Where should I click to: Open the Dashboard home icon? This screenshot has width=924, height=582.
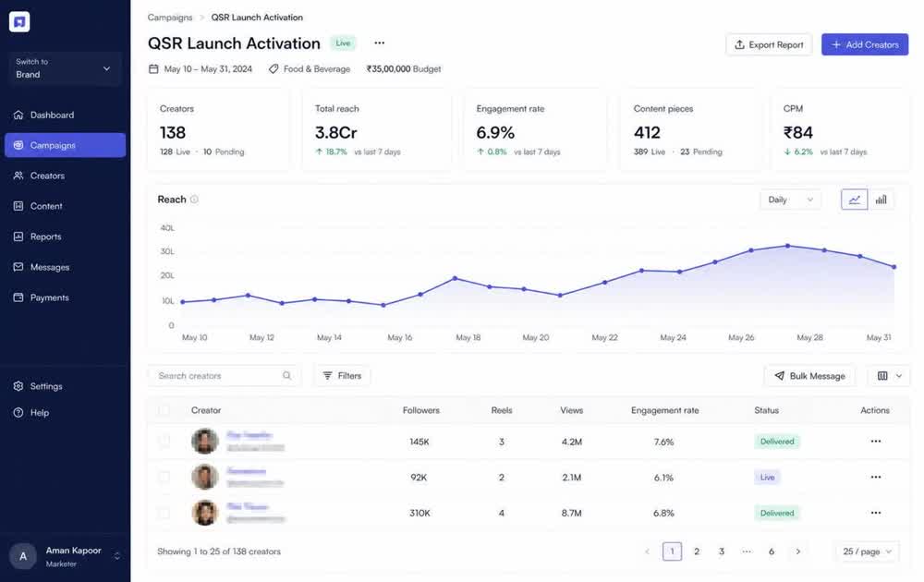tap(18, 115)
